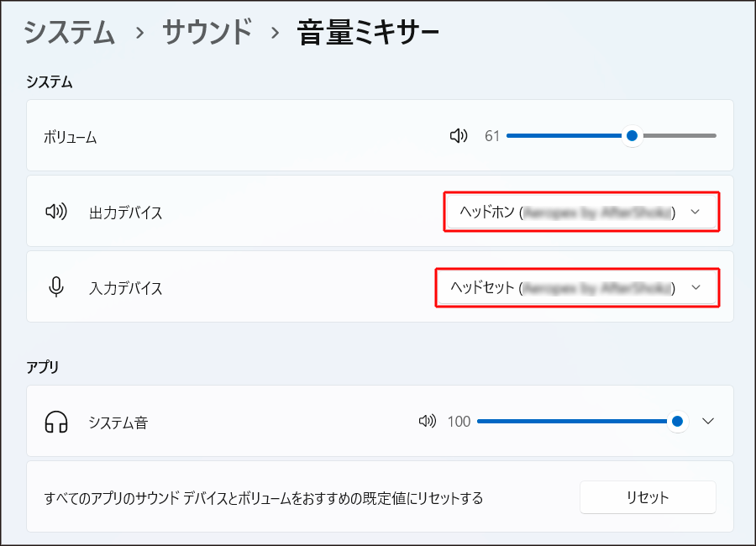Select the 出力デバイス row label
The height and width of the screenshot is (546, 756).
pos(125,213)
